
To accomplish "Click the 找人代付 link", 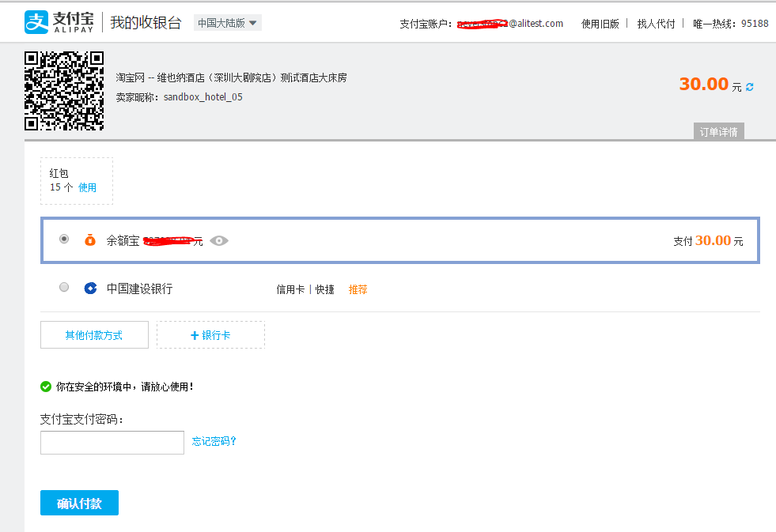I will (656, 24).
